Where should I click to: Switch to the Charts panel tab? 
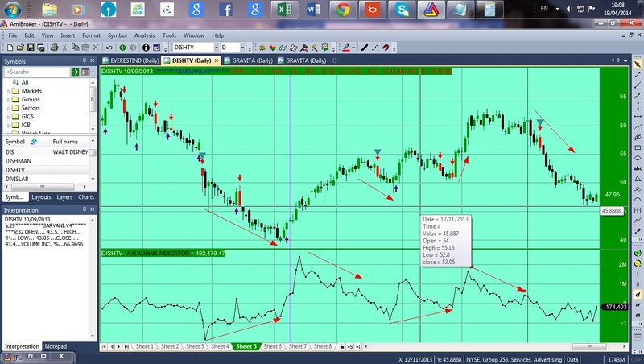click(86, 197)
